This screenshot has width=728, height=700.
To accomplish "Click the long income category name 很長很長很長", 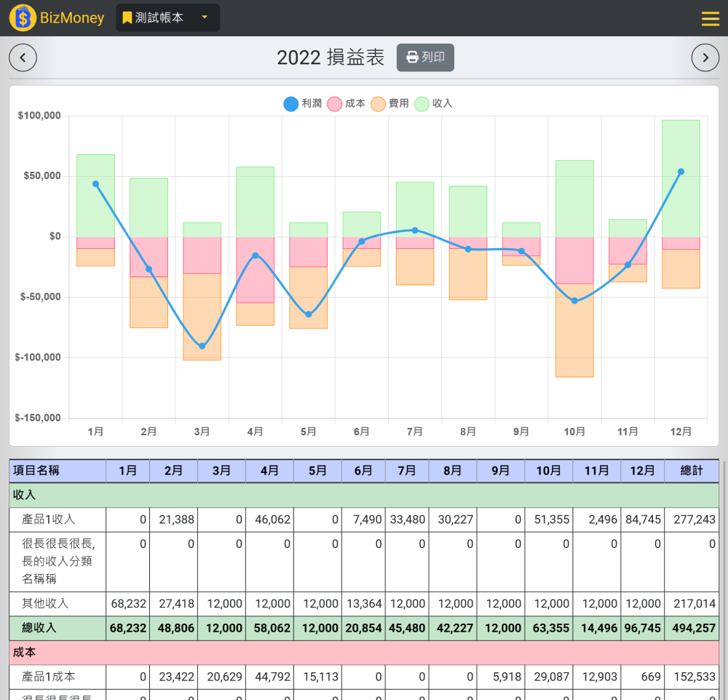I will tap(58, 561).
